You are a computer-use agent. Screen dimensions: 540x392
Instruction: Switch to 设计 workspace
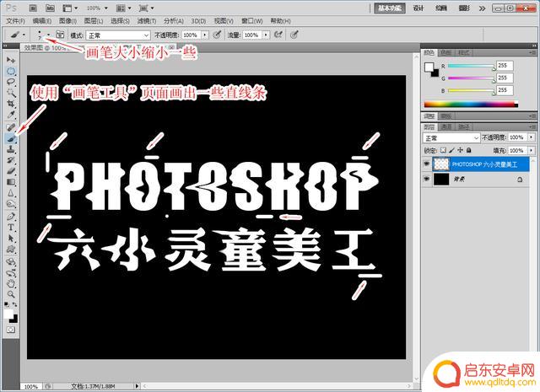point(418,8)
